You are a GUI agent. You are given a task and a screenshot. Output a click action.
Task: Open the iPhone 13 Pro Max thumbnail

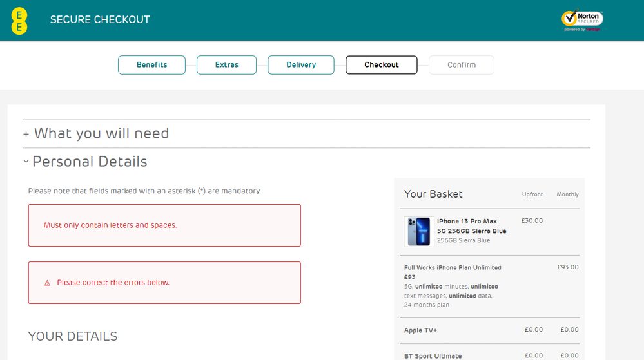coord(419,231)
